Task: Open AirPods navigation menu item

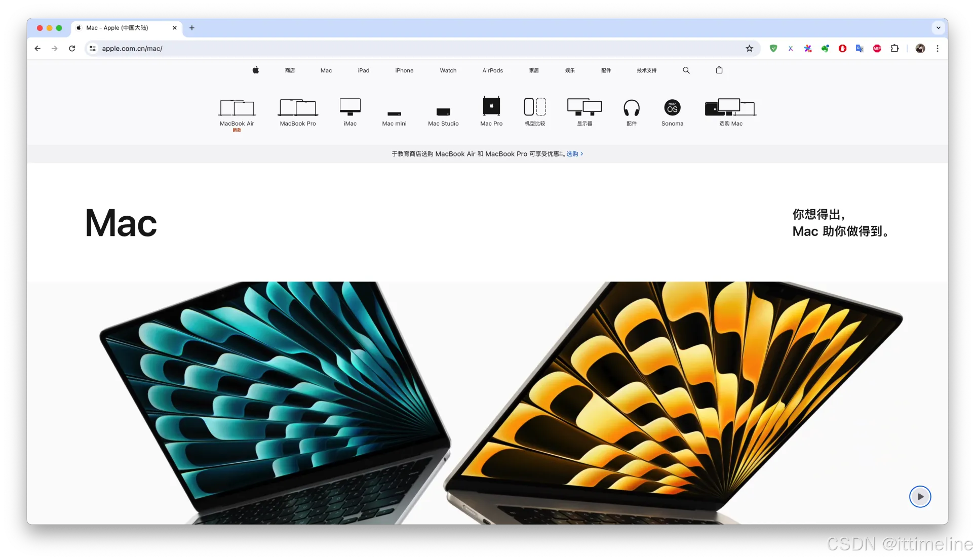Action: [492, 70]
